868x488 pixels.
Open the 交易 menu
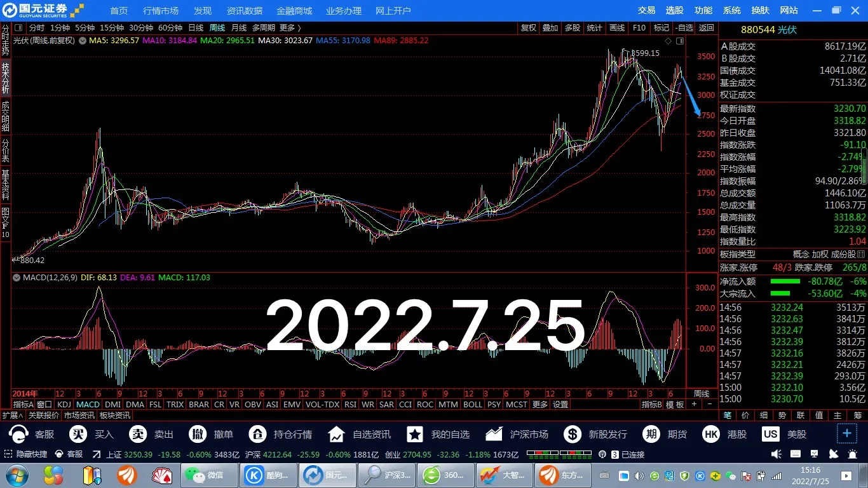point(646,10)
